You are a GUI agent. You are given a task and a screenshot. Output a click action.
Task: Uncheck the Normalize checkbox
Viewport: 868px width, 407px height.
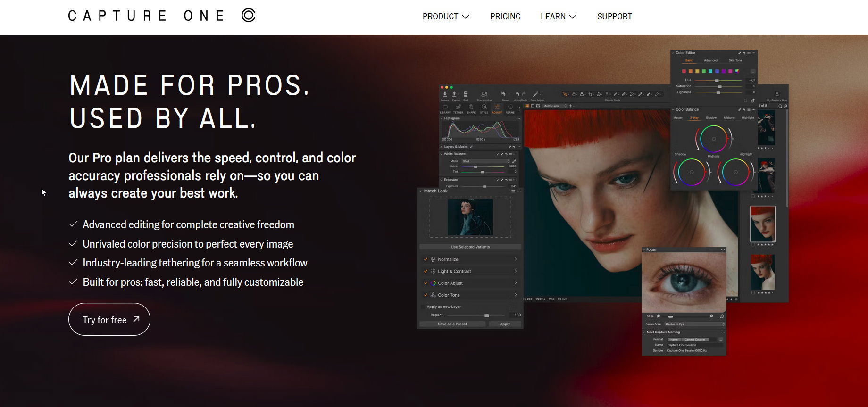tap(426, 259)
